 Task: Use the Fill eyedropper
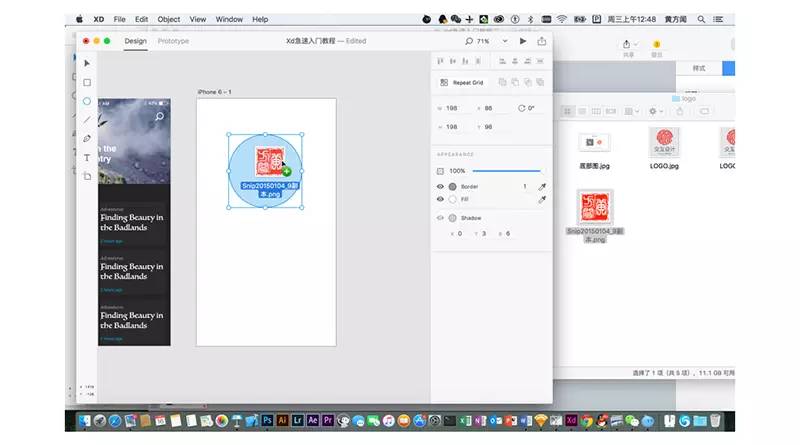(x=542, y=200)
